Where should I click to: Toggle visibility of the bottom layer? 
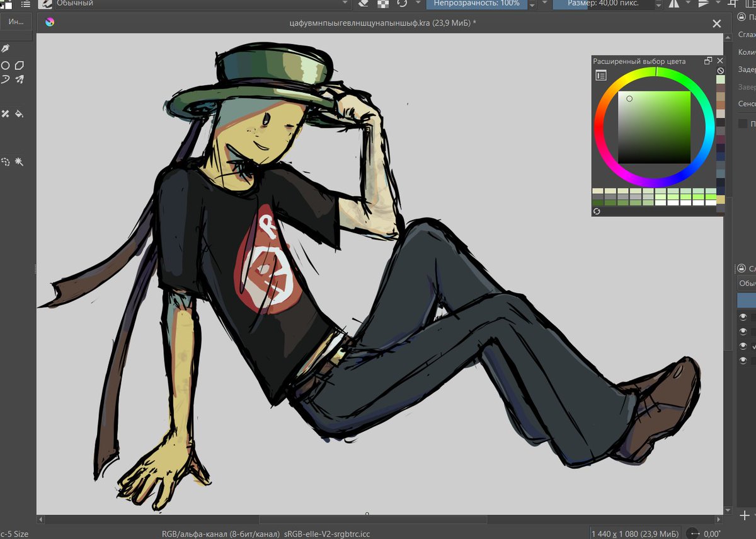coord(743,361)
